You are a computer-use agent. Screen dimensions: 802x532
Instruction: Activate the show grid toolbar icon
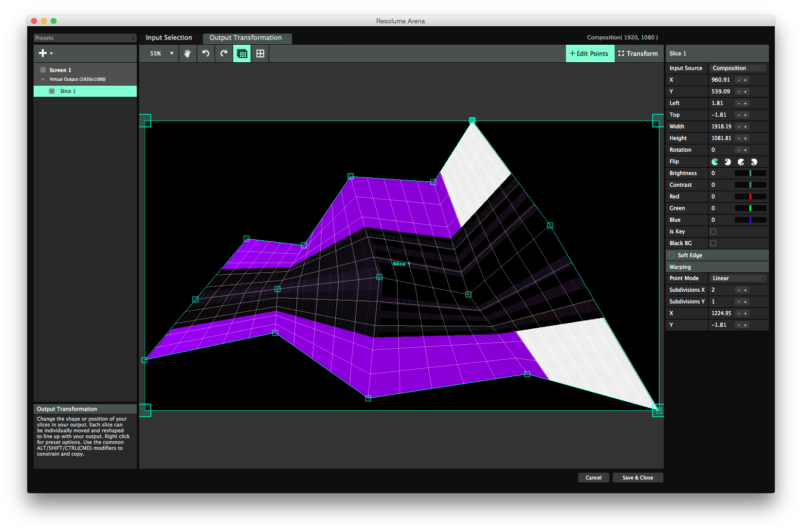241,53
